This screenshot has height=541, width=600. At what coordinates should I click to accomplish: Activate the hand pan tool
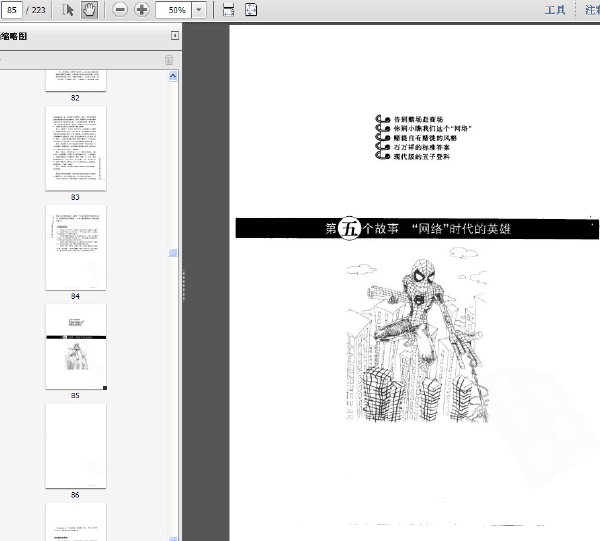(89, 10)
